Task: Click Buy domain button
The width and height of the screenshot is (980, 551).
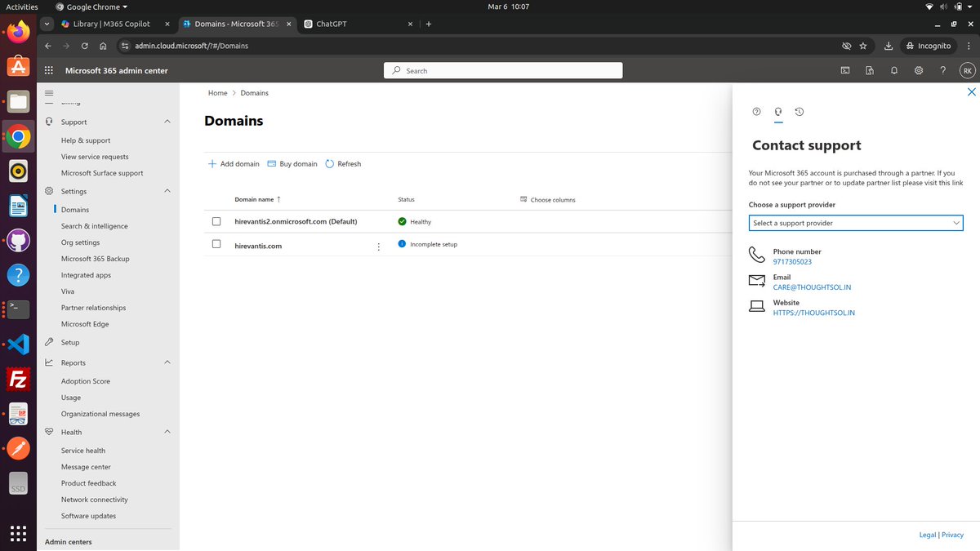Action: pos(292,164)
